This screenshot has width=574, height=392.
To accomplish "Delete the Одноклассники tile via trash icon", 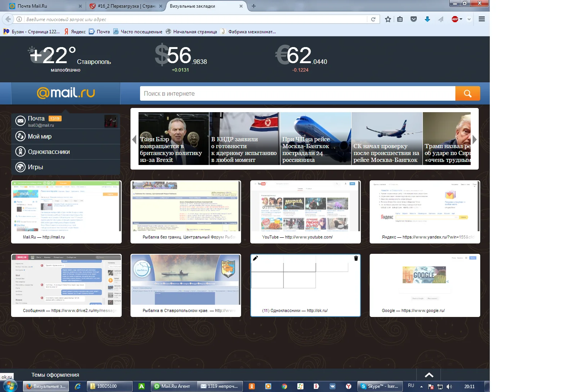I will (355, 258).
